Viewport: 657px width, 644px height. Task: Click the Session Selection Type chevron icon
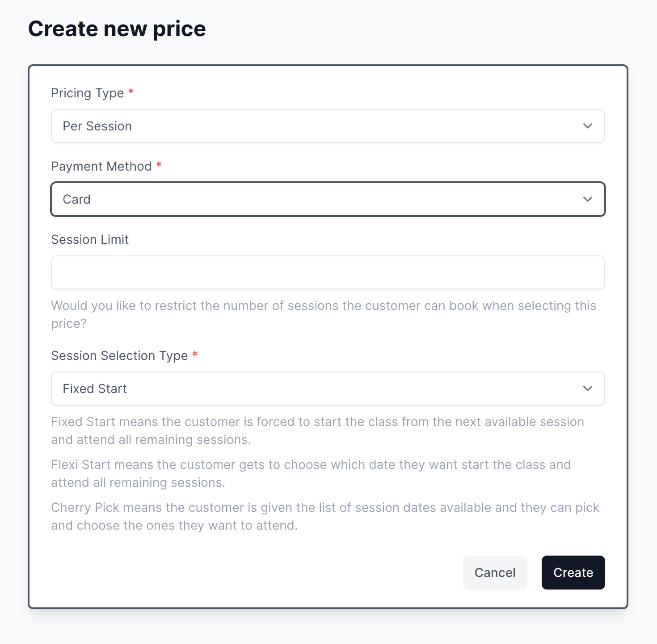pyautogui.click(x=588, y=389)
